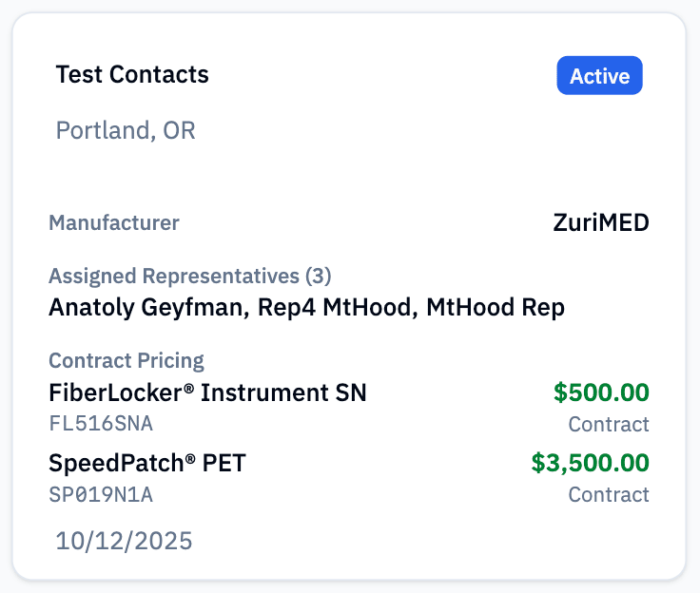The width and height of the screenshot is (700, 593).
Task: Select the SpeedPatch PET product
Action: tap(148, 463)
